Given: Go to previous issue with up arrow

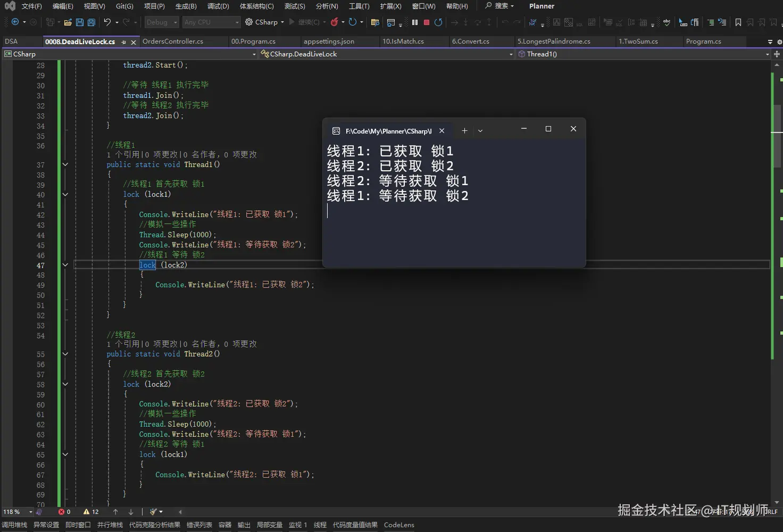Looking at the screenshot, I should (x=115, y=512).
